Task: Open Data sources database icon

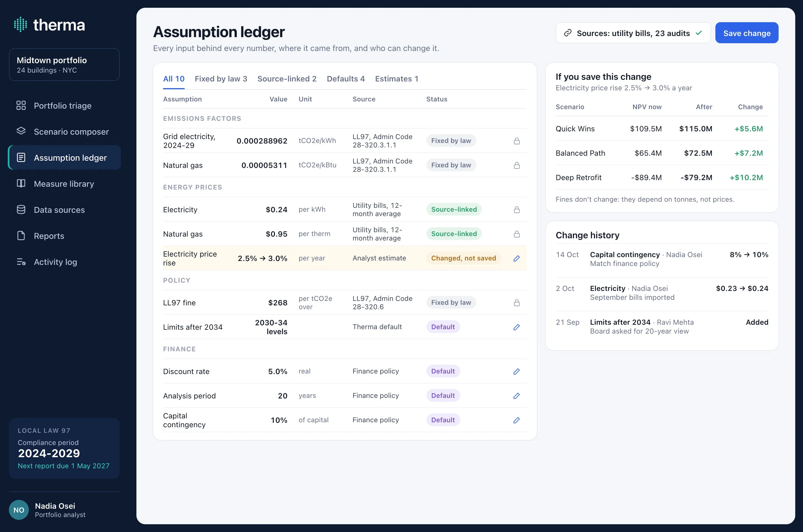Action: pos(21,210)
